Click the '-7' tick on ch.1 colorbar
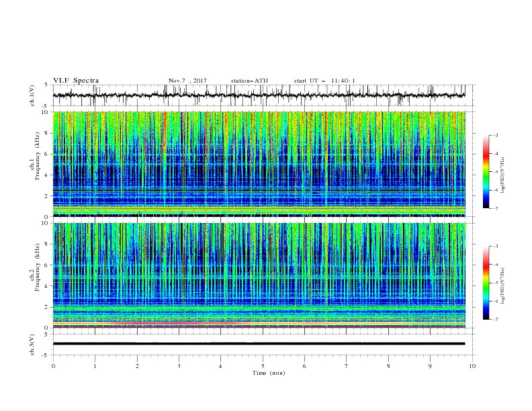This screenshot has width=532, height=411. (496, 208)
